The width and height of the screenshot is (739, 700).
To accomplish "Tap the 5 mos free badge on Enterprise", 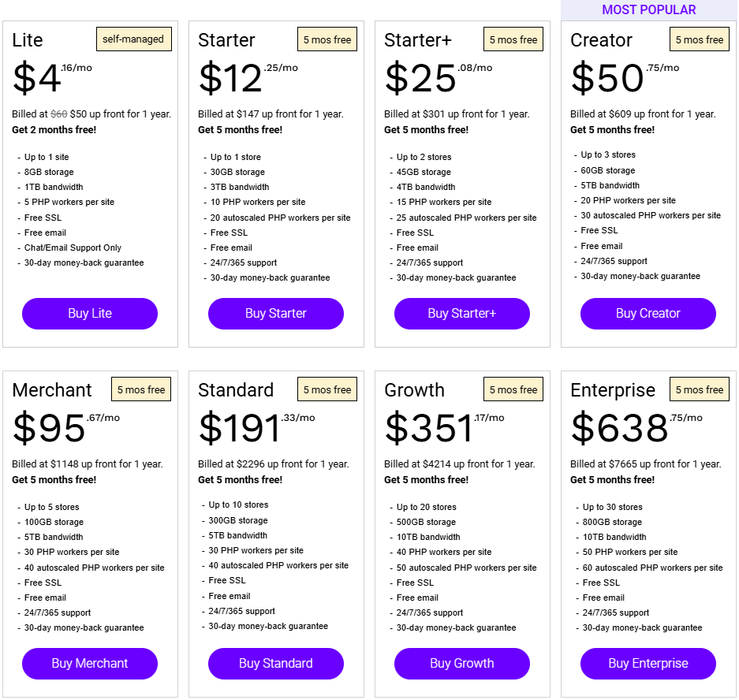I will pos(700,390).
